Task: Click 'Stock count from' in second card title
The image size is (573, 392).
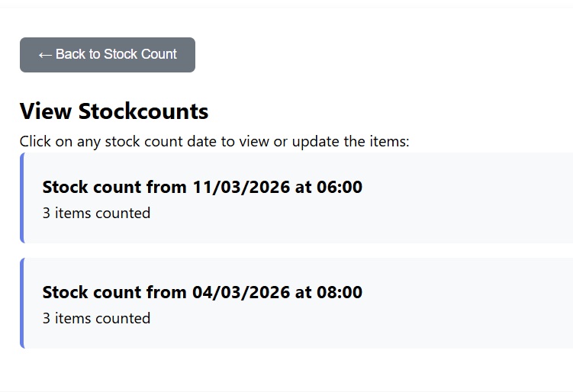Action: pos(114,292)
